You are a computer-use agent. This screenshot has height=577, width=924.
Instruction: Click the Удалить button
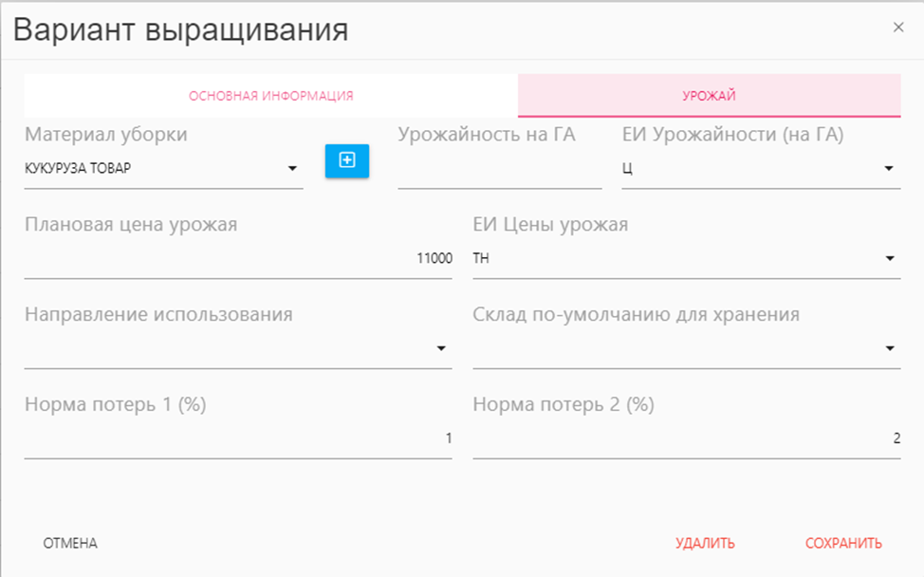705,544
